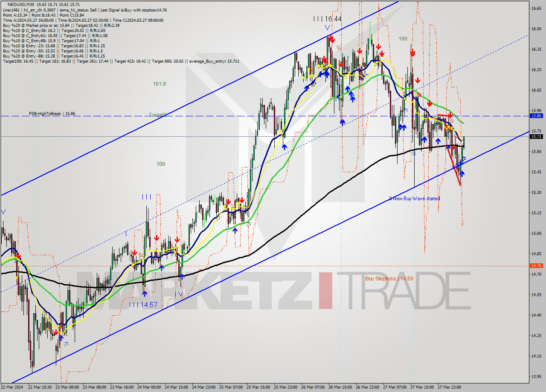546x392 pixels.
Task: Click the 15.45 price axis label
Action: point(536,172)
